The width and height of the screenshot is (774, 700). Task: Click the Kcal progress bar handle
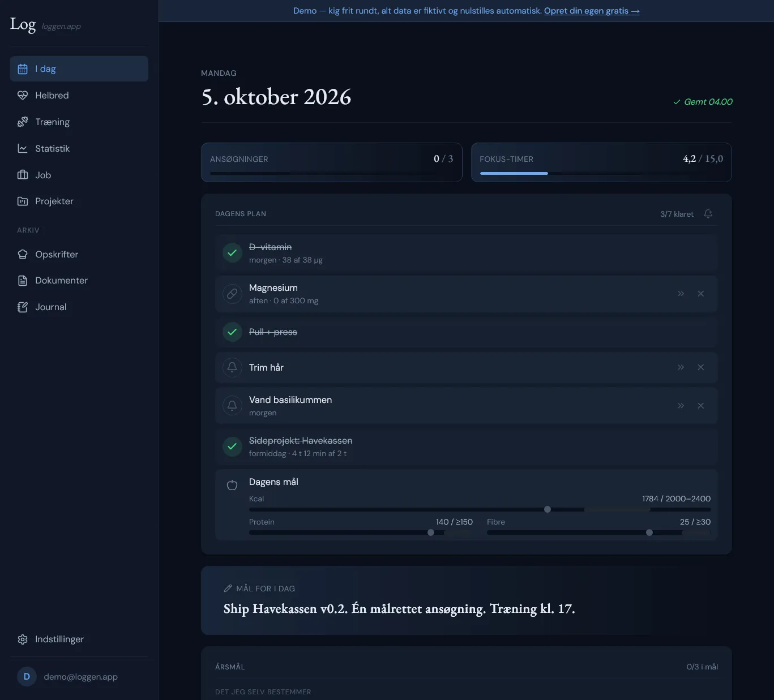click(548, 509)
